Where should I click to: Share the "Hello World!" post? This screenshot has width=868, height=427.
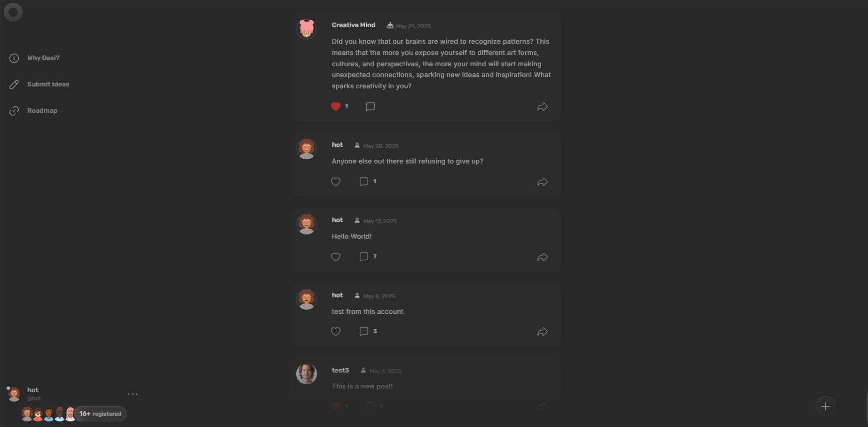[542, 257]
